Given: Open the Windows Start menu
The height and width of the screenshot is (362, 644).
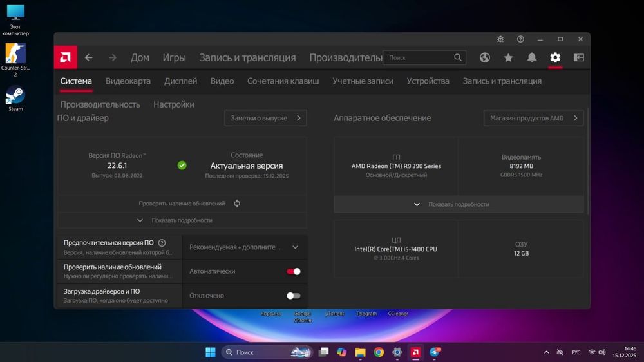Looking at the screenshot, I should click(211, 352).
